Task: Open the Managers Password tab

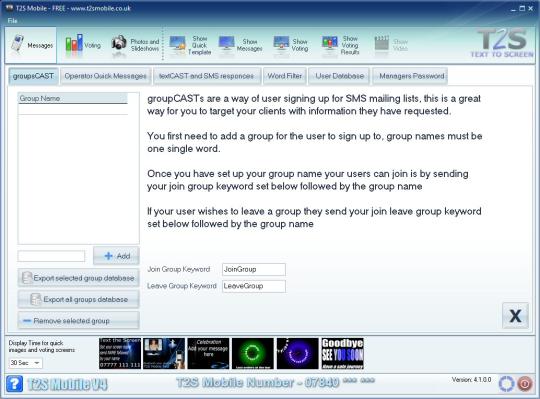Action: click(411, 76)
